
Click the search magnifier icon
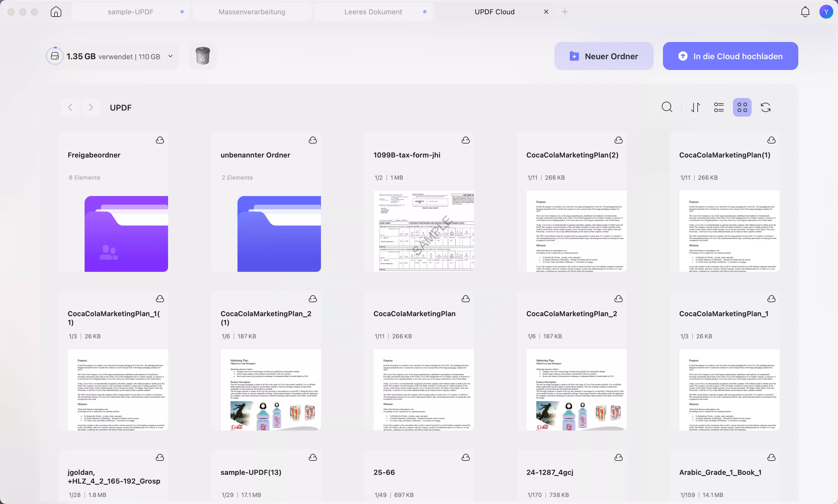pos(667,107)
